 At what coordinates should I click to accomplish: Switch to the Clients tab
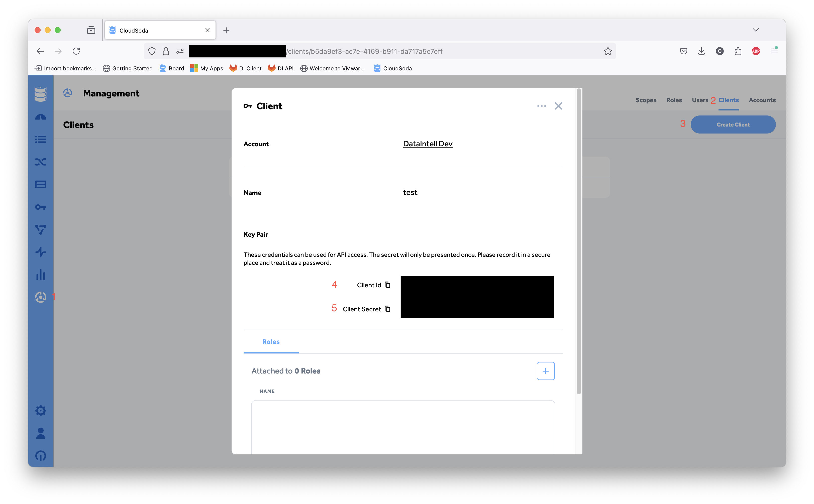[x=728, y=100]
